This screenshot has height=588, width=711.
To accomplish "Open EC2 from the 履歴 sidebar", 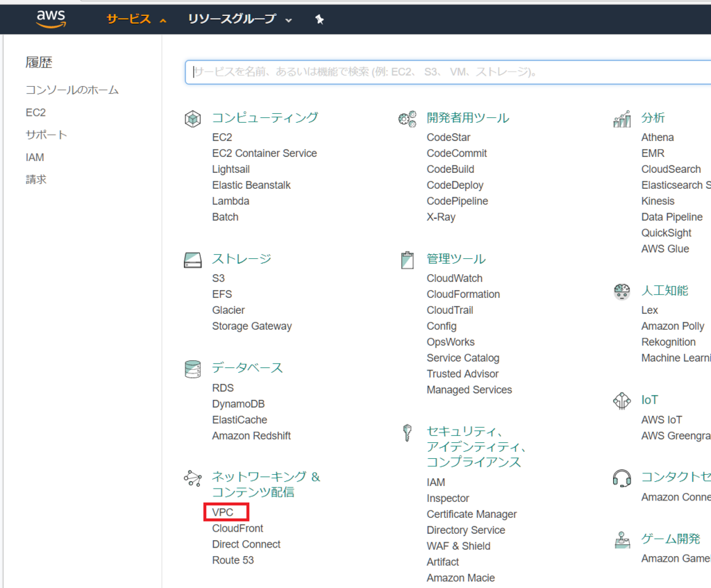I will click(x=36, y=112).
